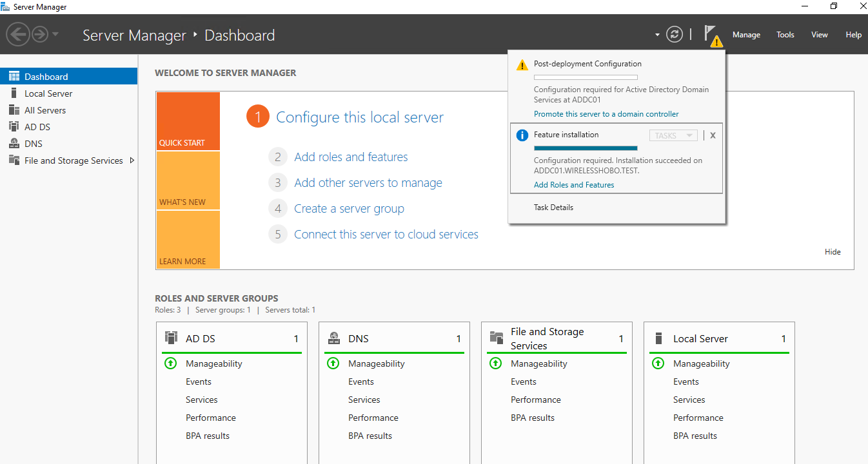Click the notifications flag icon
The height and width of the screenshot is (464, 868).
[x=711, y=35]
